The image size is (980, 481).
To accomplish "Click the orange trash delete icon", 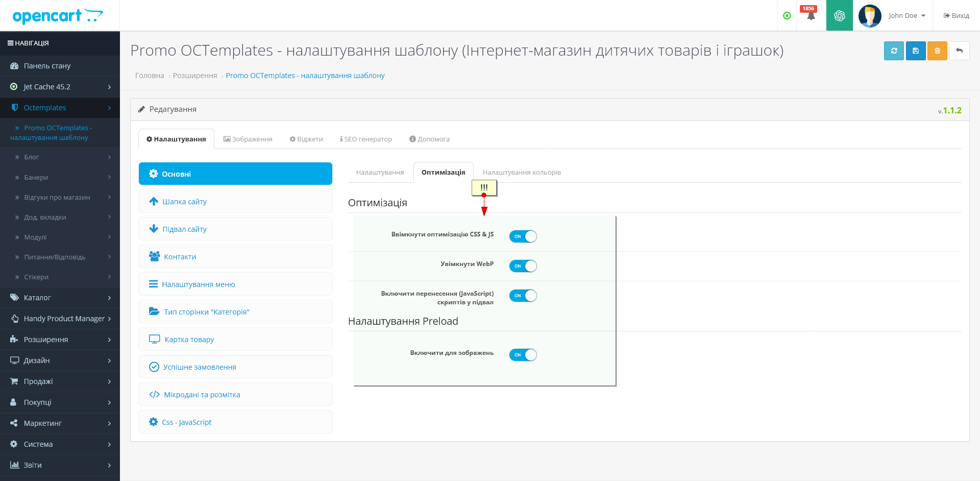I will tap(937, 51).
